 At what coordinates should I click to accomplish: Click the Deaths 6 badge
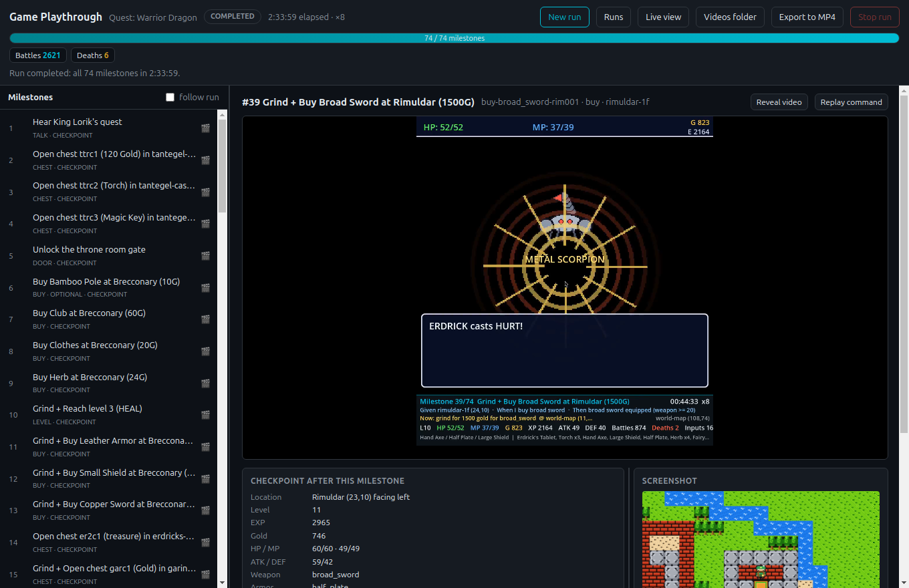(x=93, y=55)
